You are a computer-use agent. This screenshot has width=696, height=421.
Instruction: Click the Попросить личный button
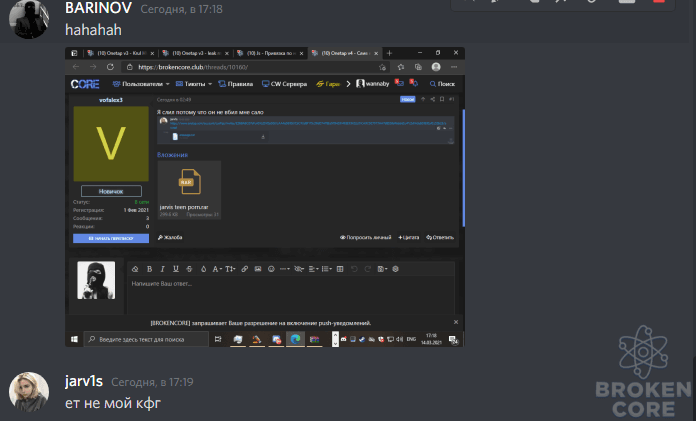click(x=366, y=238)
